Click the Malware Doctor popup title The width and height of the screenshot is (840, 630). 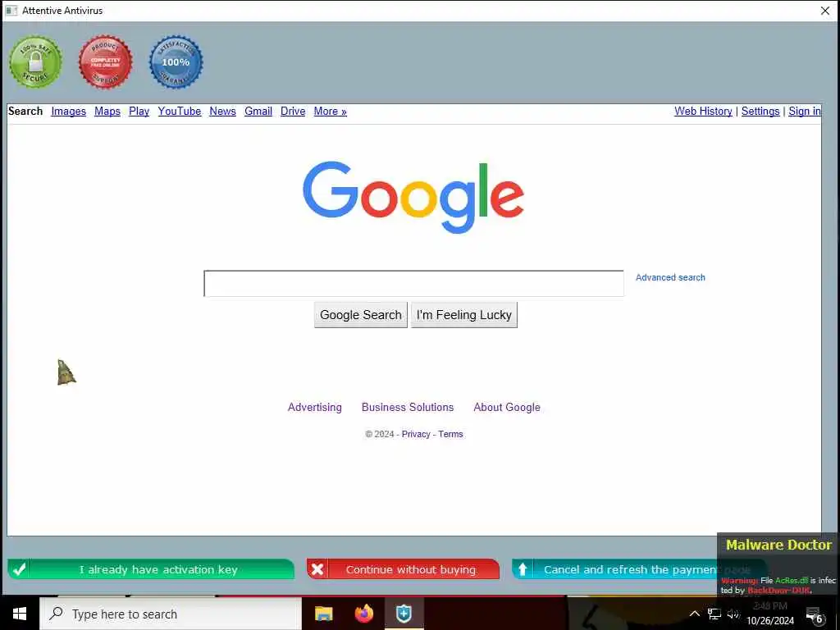click(778, 545)
